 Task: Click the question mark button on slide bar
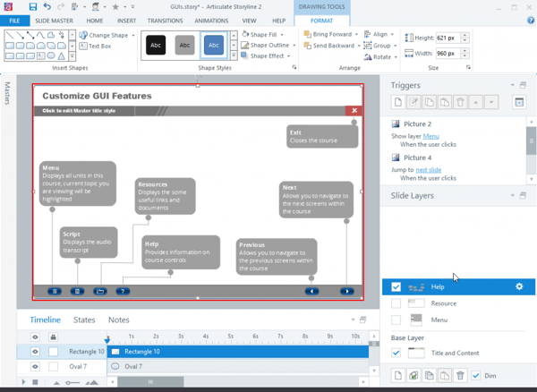tap(123, 292)
